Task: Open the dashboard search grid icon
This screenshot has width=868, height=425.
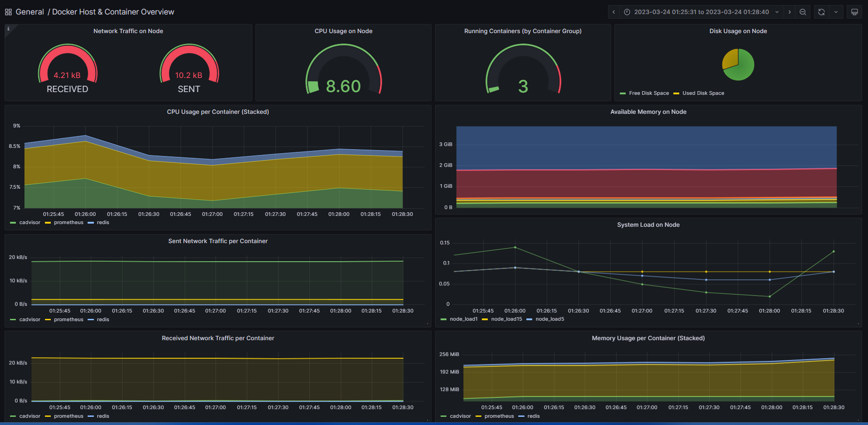Action: (x=8, y=12)
